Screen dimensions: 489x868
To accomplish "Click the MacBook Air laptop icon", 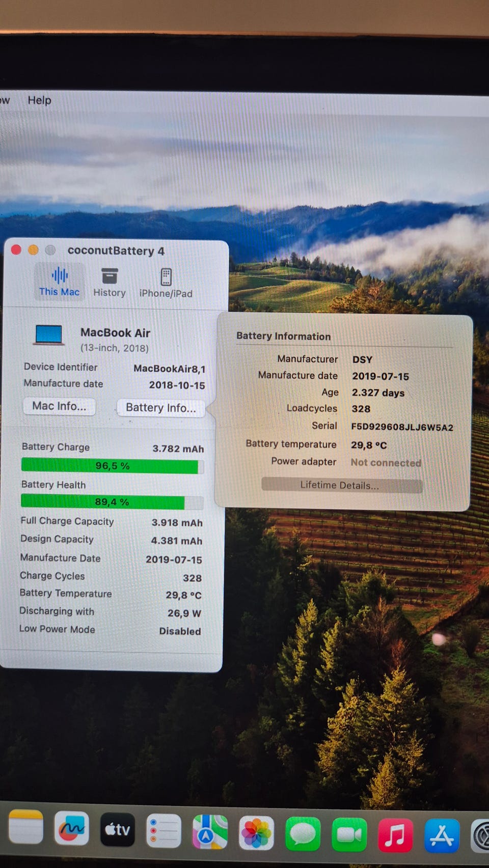I will point(49,336).
